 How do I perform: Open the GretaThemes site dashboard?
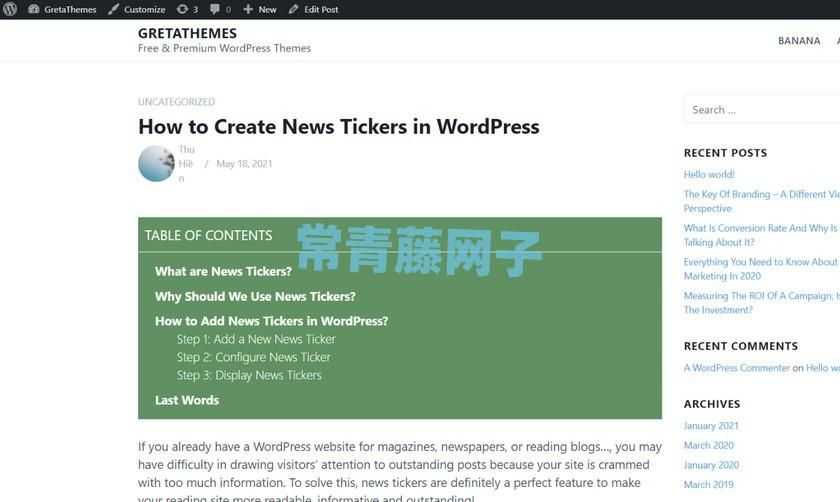tap(62, 9)
